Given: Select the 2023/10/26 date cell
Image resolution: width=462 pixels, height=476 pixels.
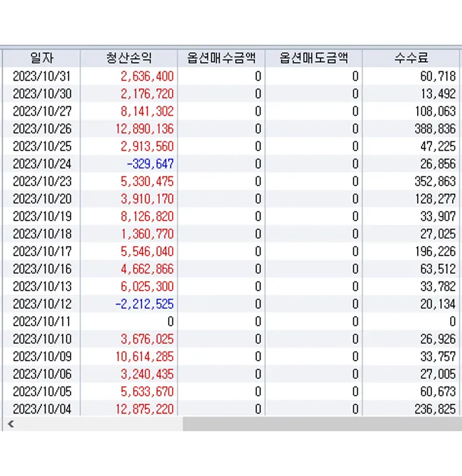Looking at the screenshot, I should point(41,129).
